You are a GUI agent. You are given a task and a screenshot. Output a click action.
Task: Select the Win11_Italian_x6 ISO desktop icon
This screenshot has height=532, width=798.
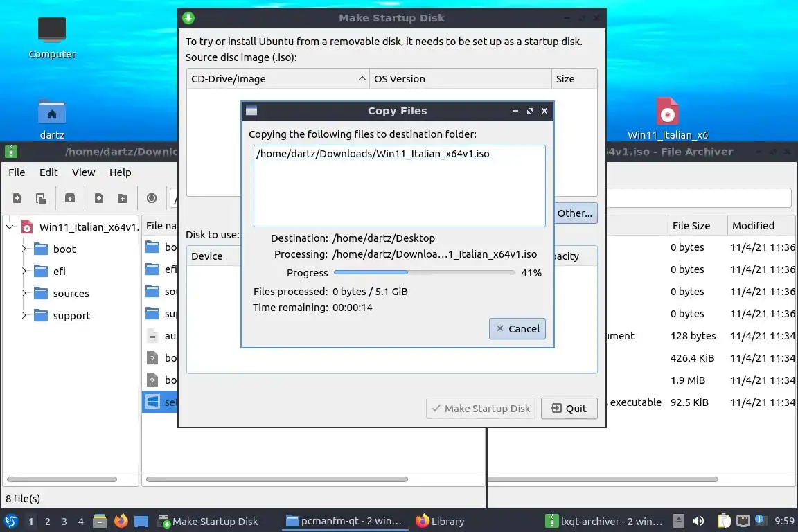pyautogui.click(x=667, y=118)
